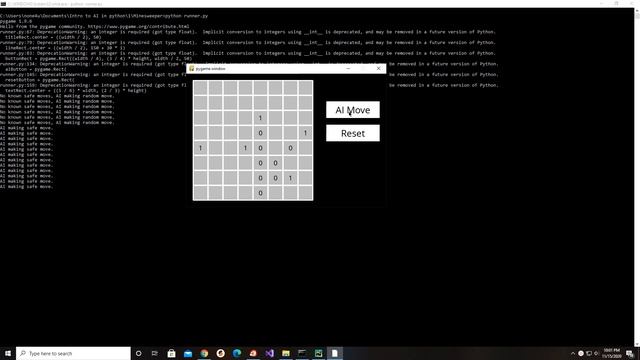Open Microsoft Store from the taskbar
Screen dimensions: 640x360
pos(171,353)
